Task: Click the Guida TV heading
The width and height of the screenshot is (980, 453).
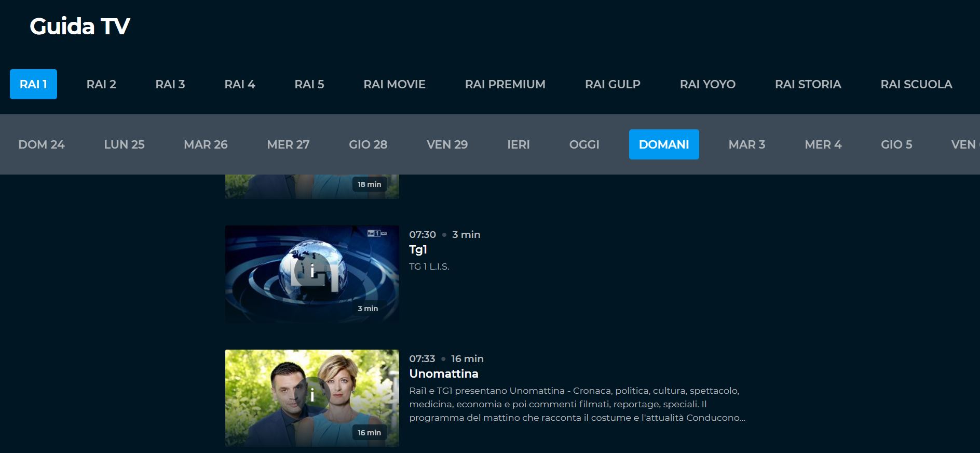Action: (79, 26)
